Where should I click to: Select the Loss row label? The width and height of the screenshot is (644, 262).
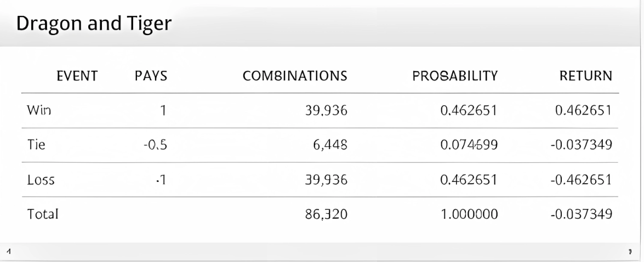pos(40,179)
